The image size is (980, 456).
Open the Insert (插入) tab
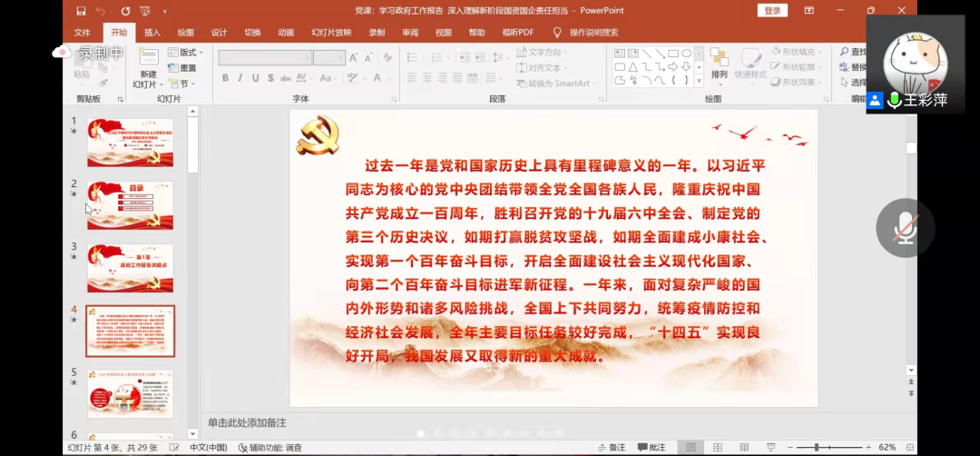152,33
